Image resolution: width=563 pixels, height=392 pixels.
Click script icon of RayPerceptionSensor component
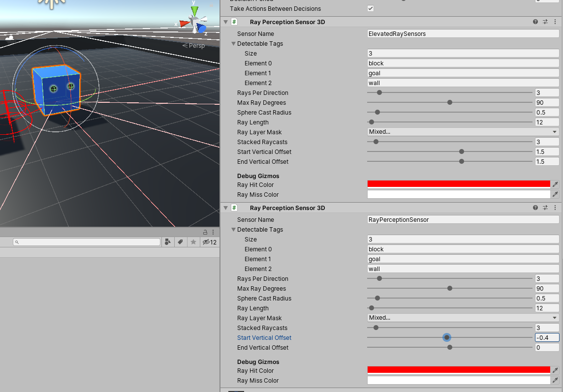(x=234, y=208)
